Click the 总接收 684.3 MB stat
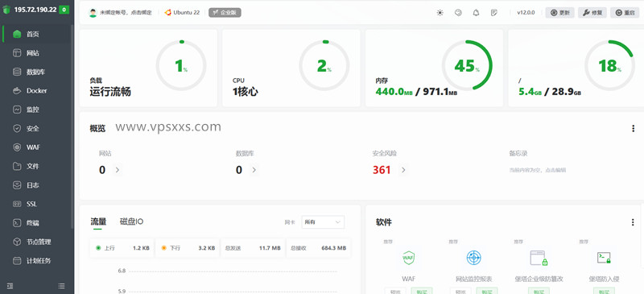Viewport: 644px width, 294px height. tap(318, 248)
